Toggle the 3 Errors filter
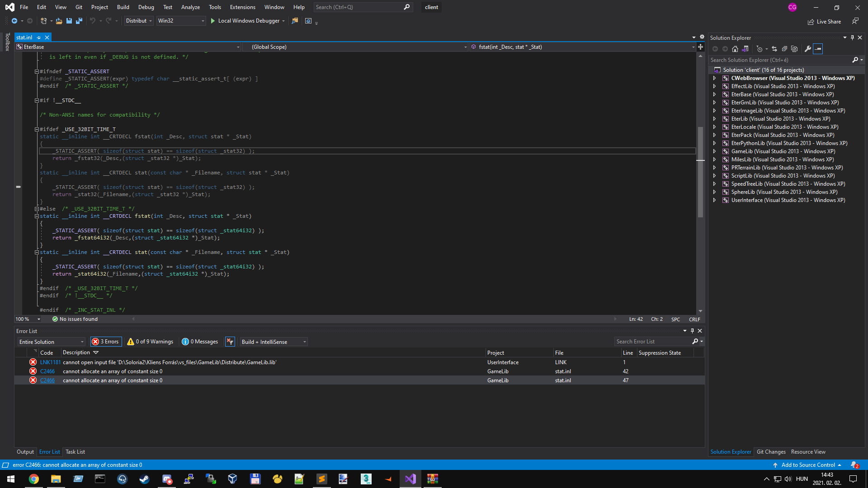 pos(105,342)
